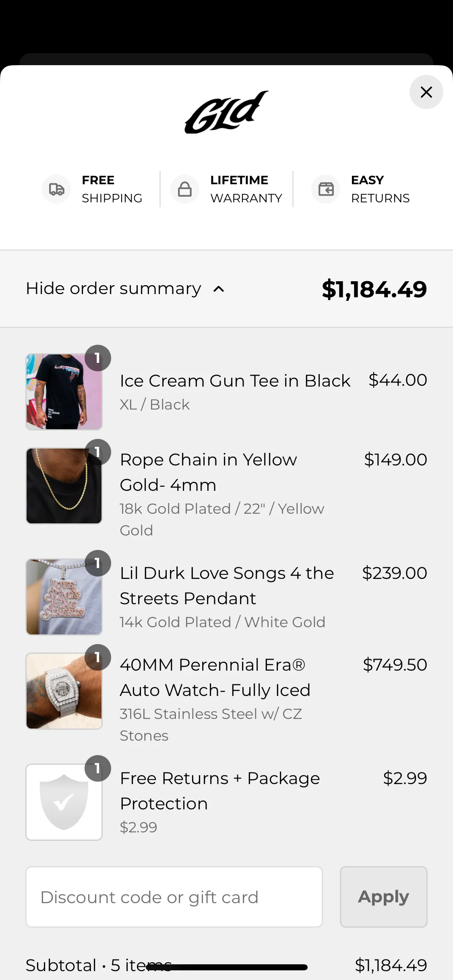Viewport: 453px width, 980px height.
Task: Tap the free shipping truck icon
Action: 56,189
